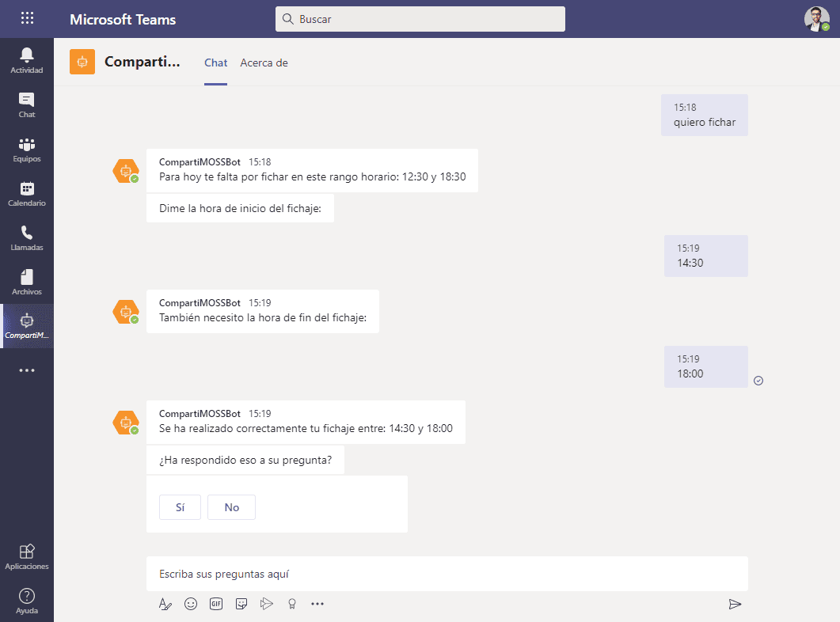
Task: Open the Actividad notifications feed
Action: coord(27,60)
